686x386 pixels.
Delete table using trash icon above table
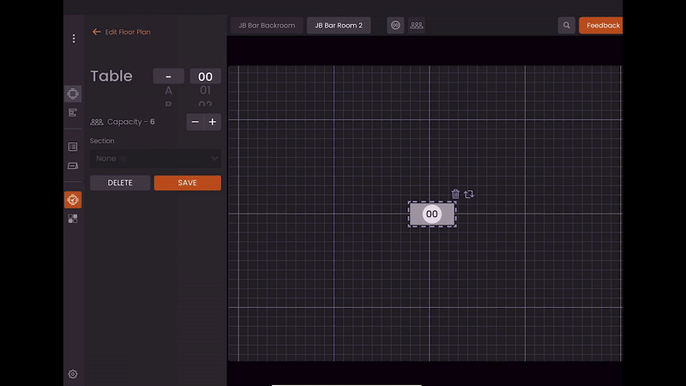point(455,194)
